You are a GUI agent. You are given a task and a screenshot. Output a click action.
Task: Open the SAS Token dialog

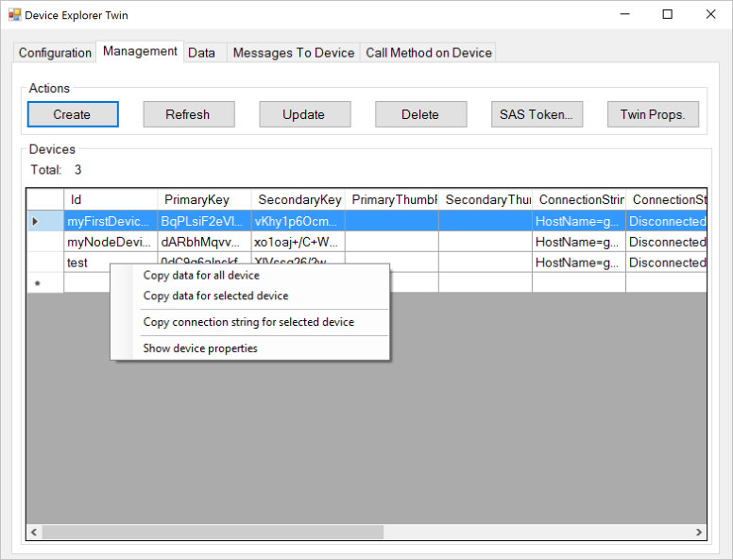click(x=537, y=114)
